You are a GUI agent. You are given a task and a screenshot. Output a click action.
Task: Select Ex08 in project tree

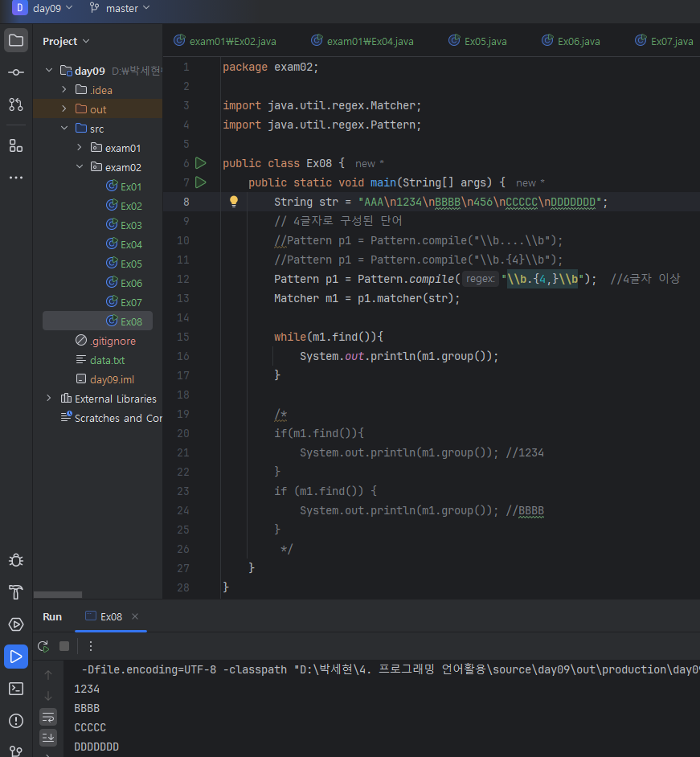[97, 321]
